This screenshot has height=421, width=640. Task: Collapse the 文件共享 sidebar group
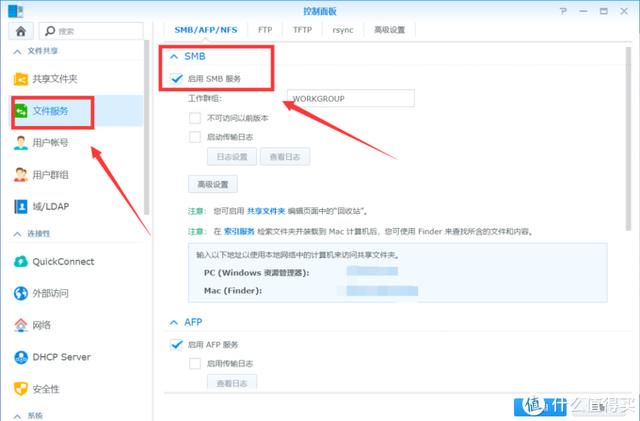point(17,51)
